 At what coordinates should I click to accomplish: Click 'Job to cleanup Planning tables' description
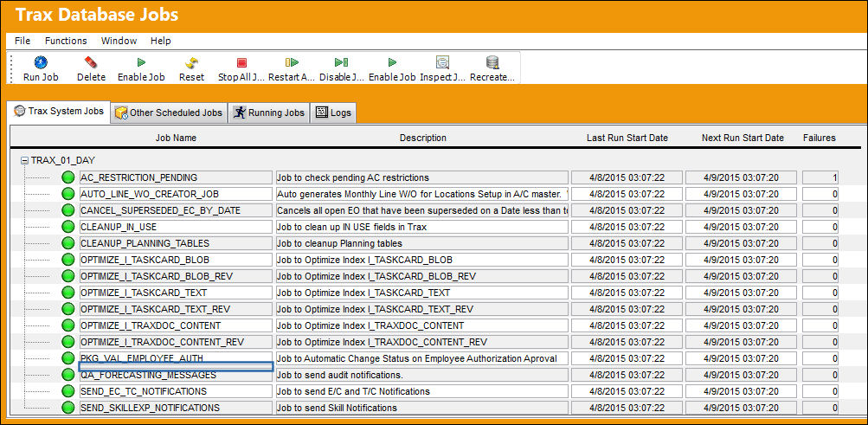click(x=422, y=243)
